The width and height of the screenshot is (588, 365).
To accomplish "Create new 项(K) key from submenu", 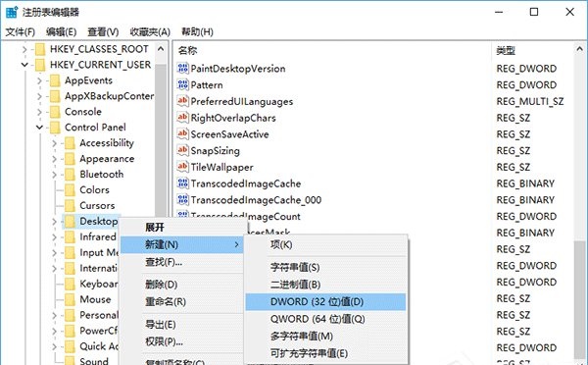I will (326, 245).
